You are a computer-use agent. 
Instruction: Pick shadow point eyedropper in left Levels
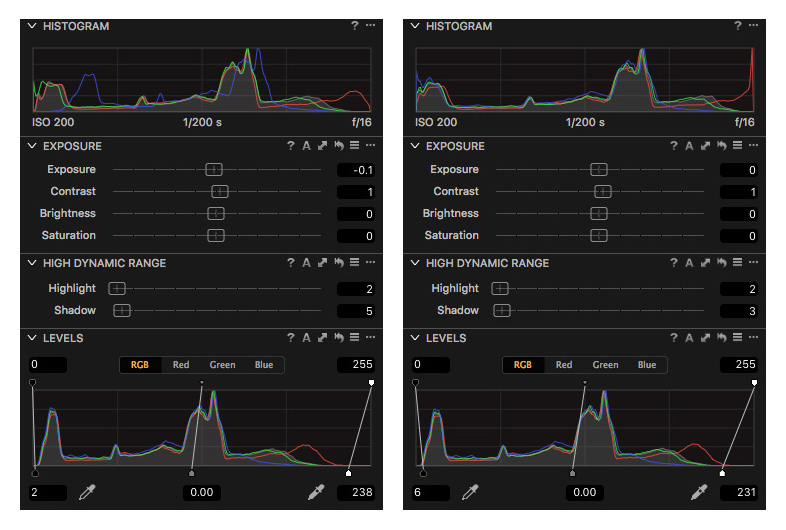pos(87,492)
